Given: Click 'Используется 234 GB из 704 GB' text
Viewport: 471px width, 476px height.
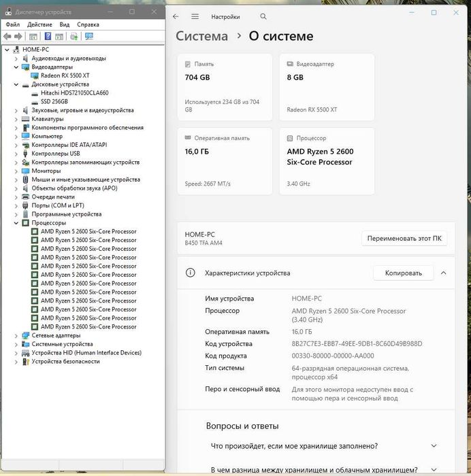Looking at the screenshot, I should [222, 105].
